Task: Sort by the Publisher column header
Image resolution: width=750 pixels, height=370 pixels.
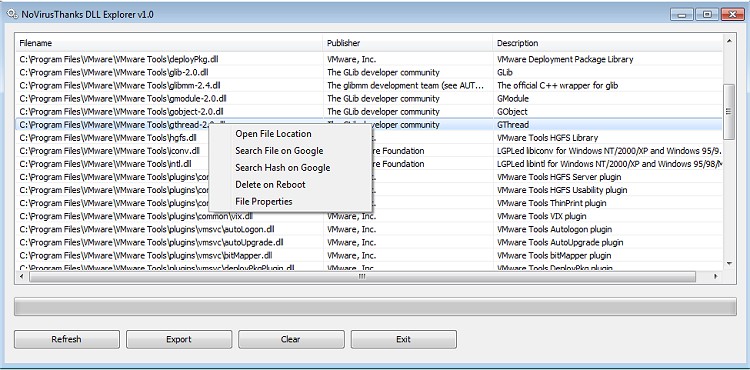Action: pos(408,43)
